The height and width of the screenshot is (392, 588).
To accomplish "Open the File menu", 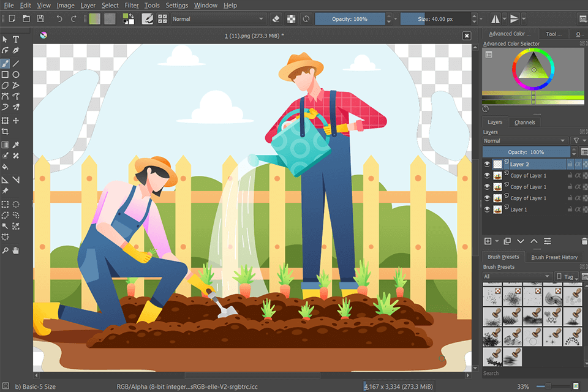I will 9,6.
